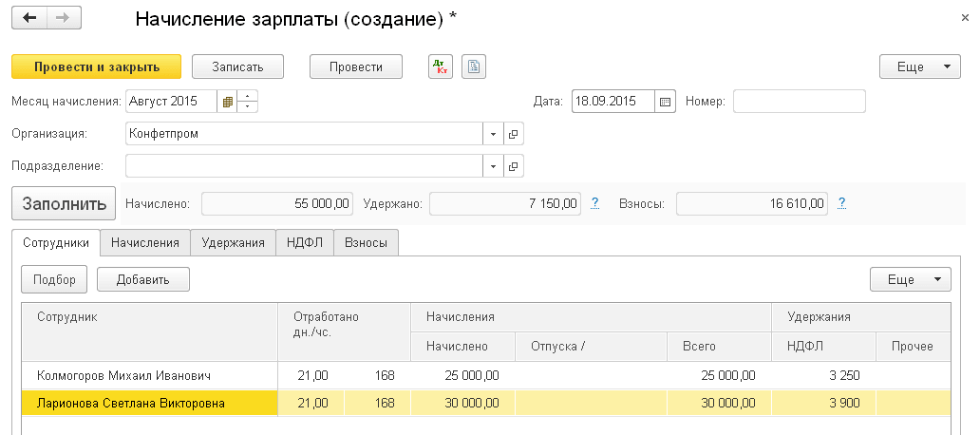
Task: Open the calendar for Дата field
Action: tap(665, 101)
